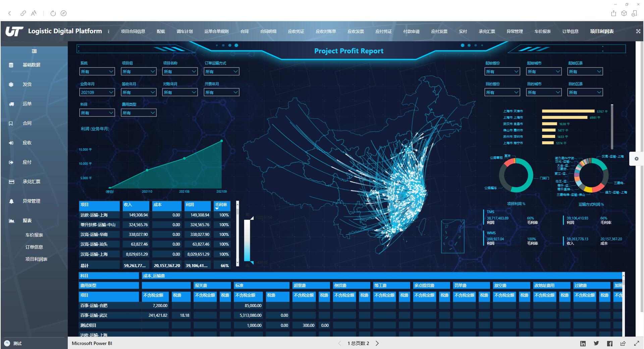The image size is (644, 349).
Task: Open the 订单运输方式 dropdown
Action: pyautogui.click(x=222, y=71)
